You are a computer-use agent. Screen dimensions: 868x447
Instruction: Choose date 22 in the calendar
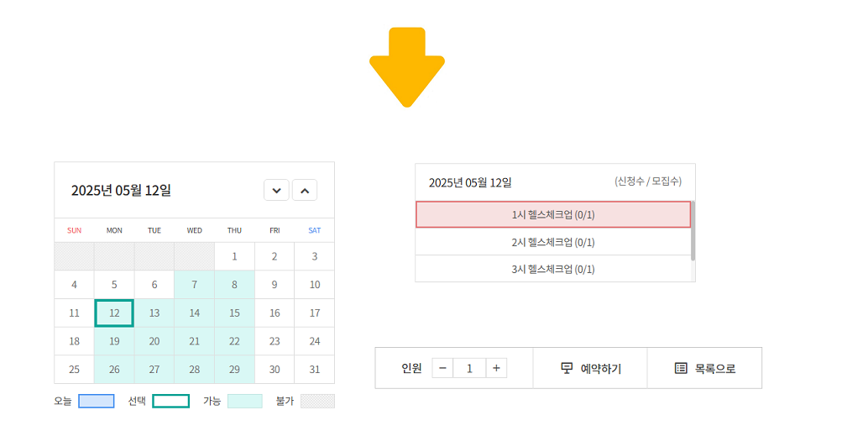(x=234, y=341)
